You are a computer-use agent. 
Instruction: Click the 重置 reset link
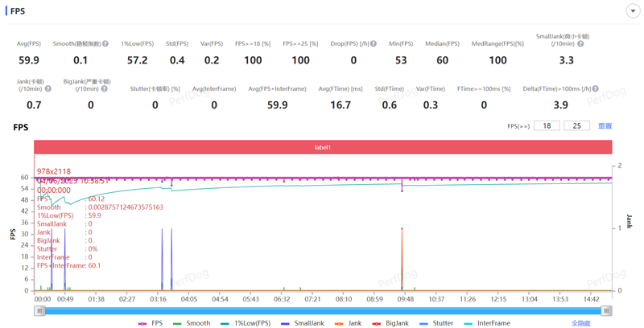[605, 126]
